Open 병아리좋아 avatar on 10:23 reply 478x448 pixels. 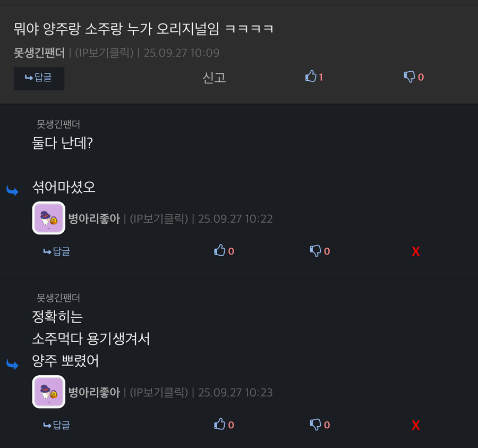tap(49, 392)
